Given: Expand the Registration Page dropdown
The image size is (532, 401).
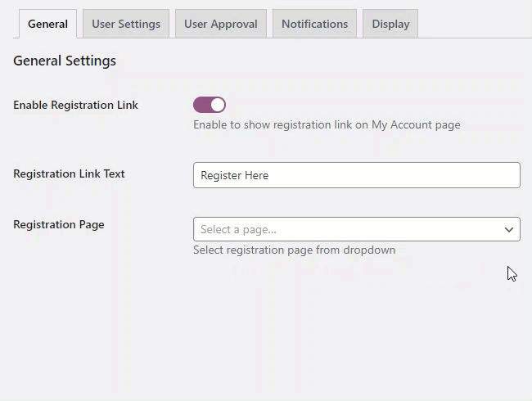Looking at the screenshot, I should [x=356, y=229].
